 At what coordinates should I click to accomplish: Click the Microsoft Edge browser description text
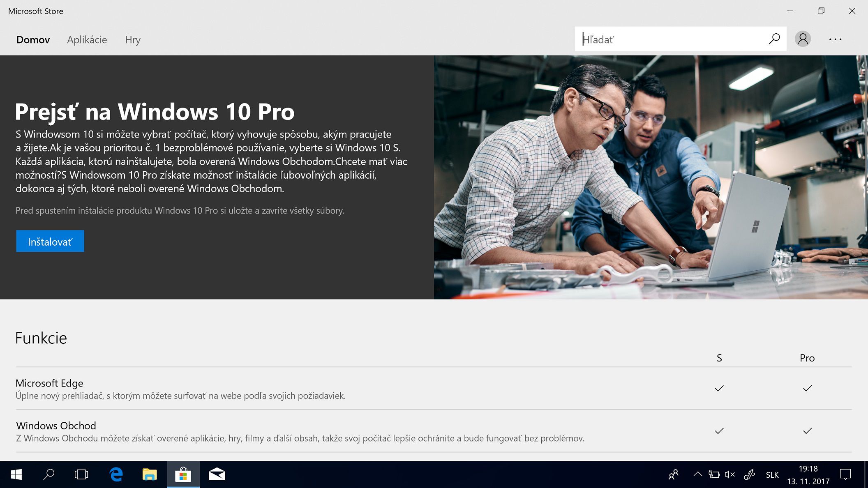click(x=180, y=396)
